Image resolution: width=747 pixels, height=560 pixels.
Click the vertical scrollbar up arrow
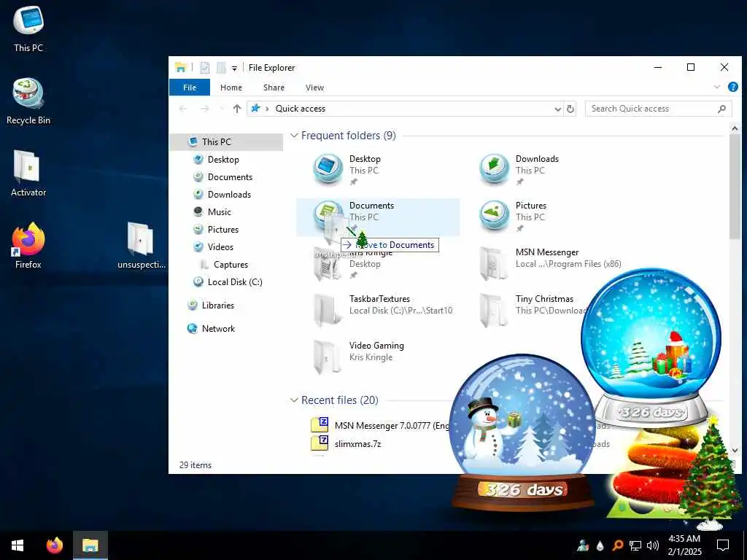click(x=734, y=128)
